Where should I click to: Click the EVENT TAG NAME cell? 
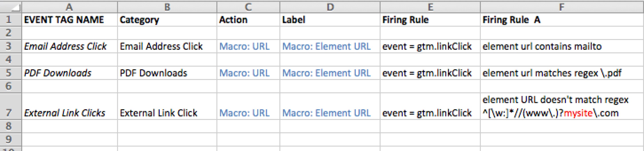click(69, 20)
